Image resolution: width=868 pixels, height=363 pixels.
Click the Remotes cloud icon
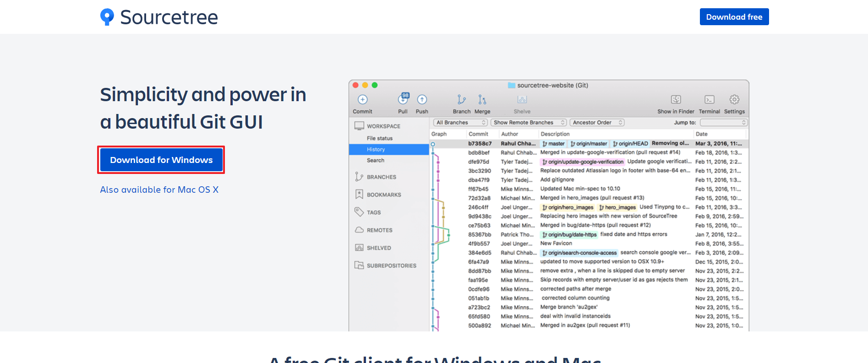pos(360,230)
